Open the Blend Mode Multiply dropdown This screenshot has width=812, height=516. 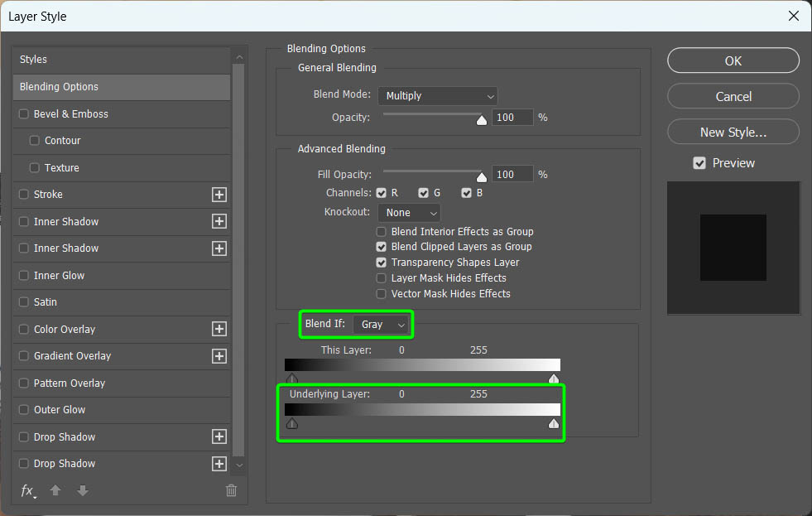click(x=438, y=96)
